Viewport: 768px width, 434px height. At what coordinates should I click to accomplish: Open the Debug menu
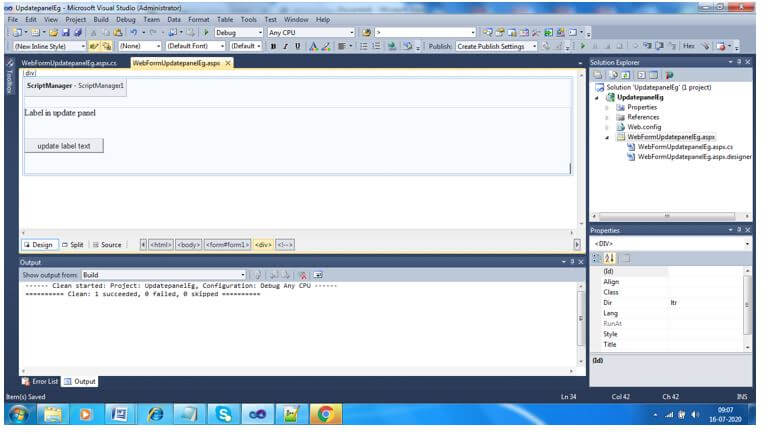pos(126,20)
